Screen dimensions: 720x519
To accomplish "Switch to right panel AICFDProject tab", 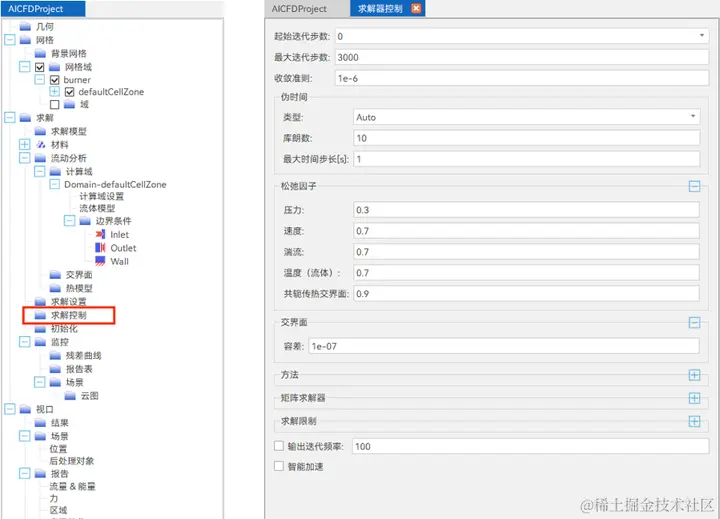I will click(x=307, y=9).
